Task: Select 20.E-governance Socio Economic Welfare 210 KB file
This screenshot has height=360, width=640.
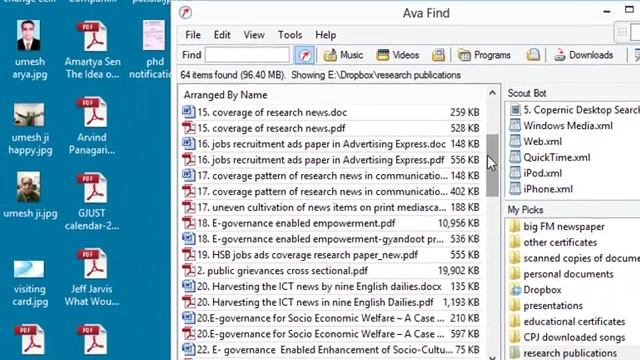Action: click(331, 318)
